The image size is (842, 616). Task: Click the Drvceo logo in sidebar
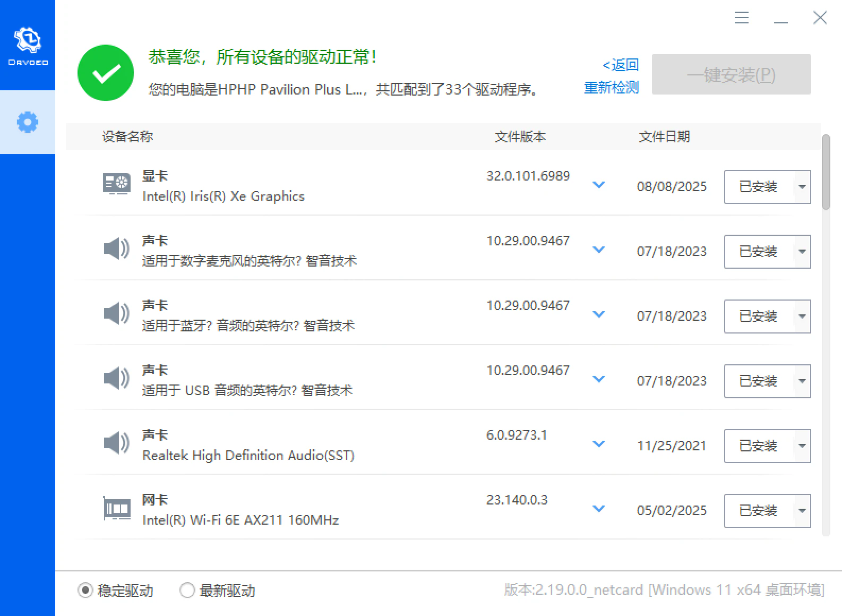(x=28, y=46)
